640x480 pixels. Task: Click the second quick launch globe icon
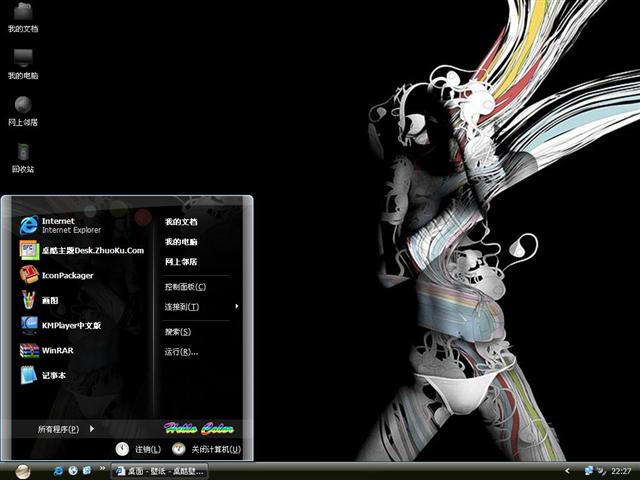pos(73,471)
